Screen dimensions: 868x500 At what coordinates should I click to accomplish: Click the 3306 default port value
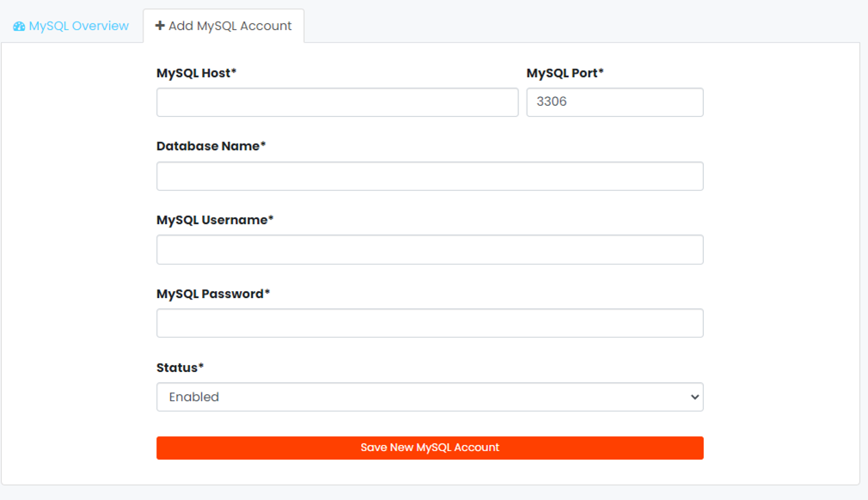click(x=552, y=101)
